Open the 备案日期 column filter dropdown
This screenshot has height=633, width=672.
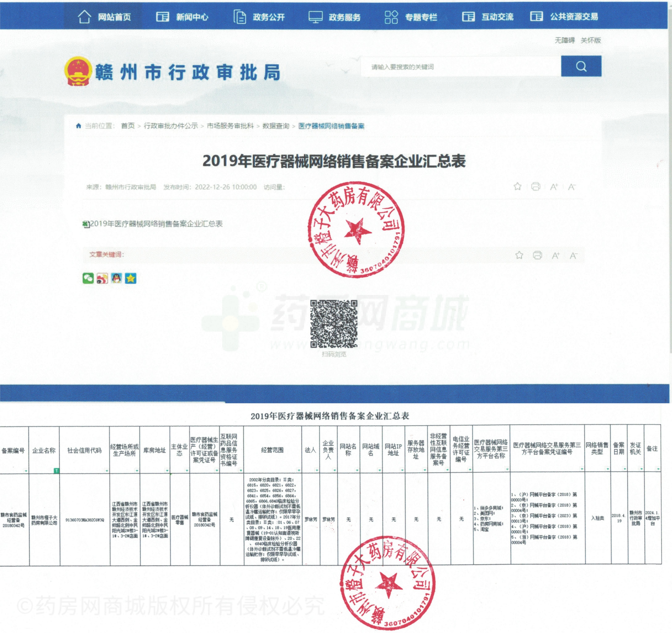(624, 469)
